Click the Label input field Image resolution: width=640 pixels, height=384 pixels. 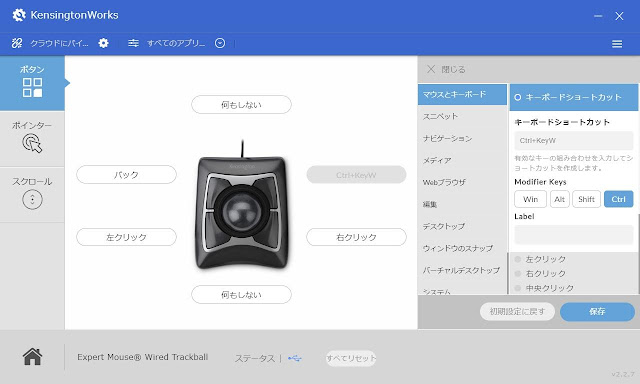click(x=573, y=235)
